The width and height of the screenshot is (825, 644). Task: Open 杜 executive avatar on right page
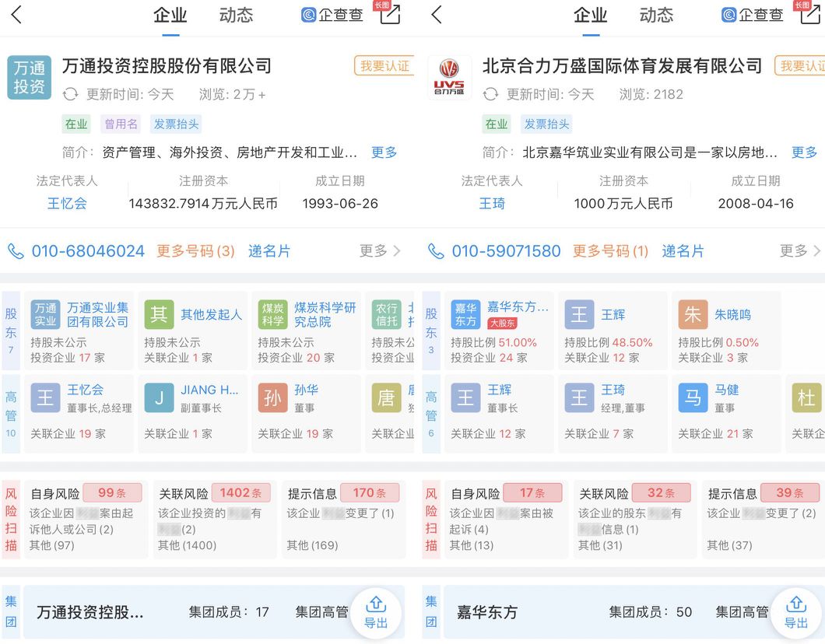click(x=806, y=397)
